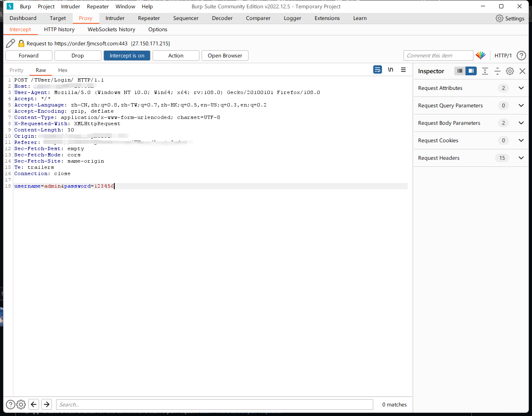The height and width of the screenshot is (416, 532).
Task: Switch to the Sequencer tab
Action: (x=186, y=18)
